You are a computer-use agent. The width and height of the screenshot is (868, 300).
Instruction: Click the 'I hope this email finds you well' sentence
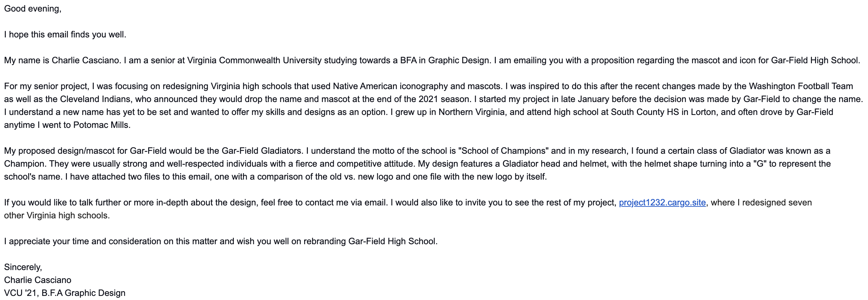pos(65,34)
